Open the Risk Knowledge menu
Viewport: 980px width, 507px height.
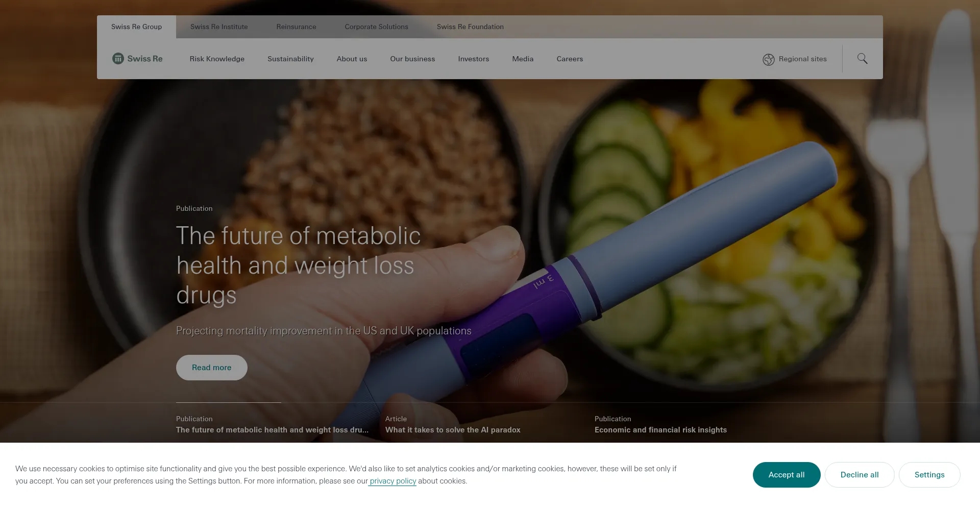(217, 59)
